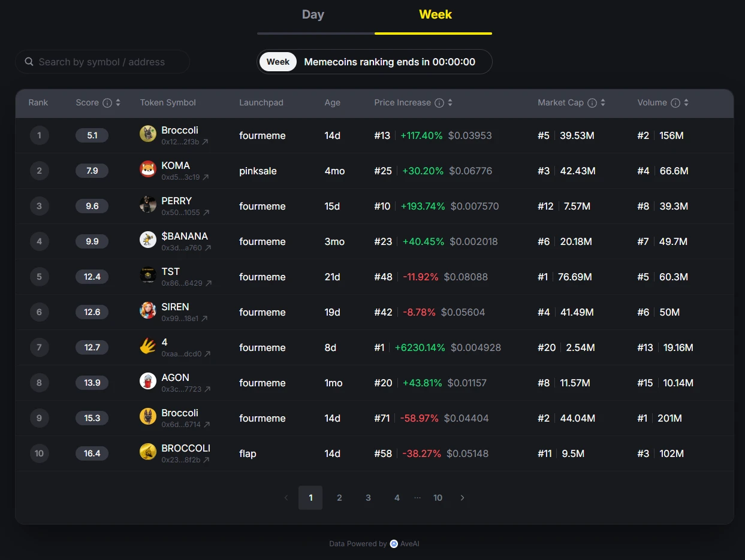Click the Price Increase info icon
745x560 pixels.
pos(439,103)
